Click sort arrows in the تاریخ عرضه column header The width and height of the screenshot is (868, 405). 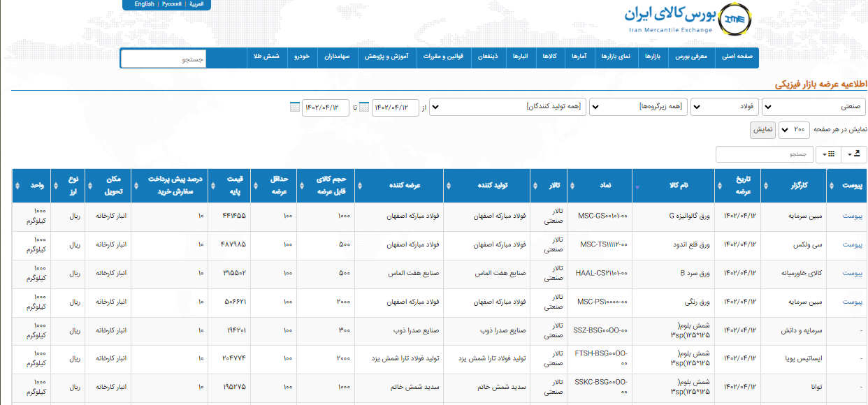click(x=720, y=186)
